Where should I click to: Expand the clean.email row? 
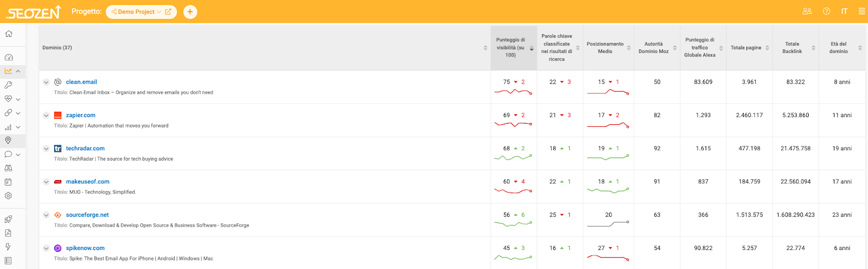(x=46, y=82)
